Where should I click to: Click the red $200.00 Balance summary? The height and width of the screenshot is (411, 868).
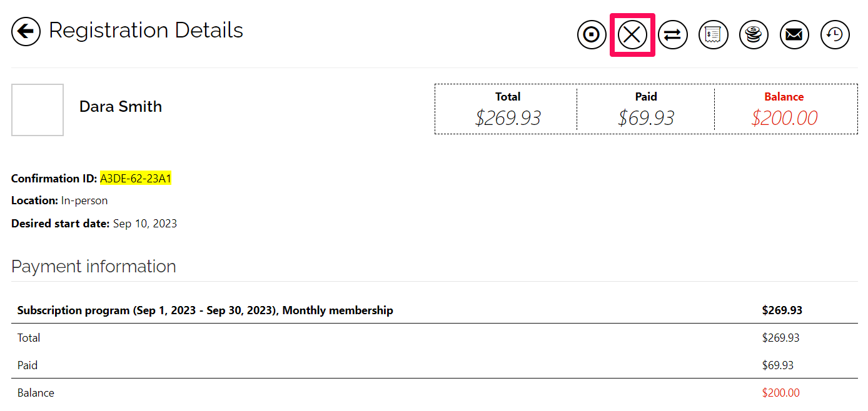pos(784,110)
